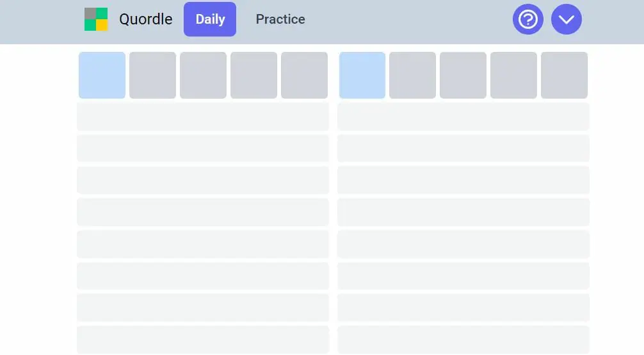The image size is (644, 355).
Task: Click the Quordle title text
Action: [x=145, y=19]
